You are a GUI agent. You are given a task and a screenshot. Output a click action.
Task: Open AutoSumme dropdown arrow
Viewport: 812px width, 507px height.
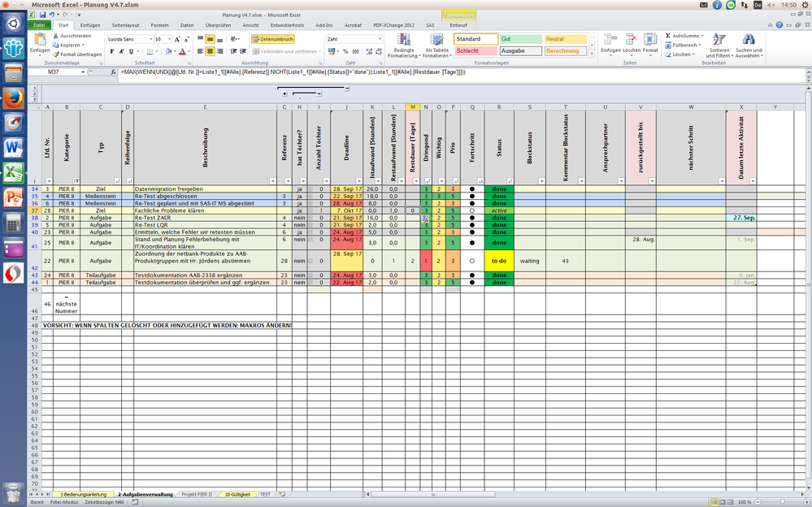click(702, 36)
